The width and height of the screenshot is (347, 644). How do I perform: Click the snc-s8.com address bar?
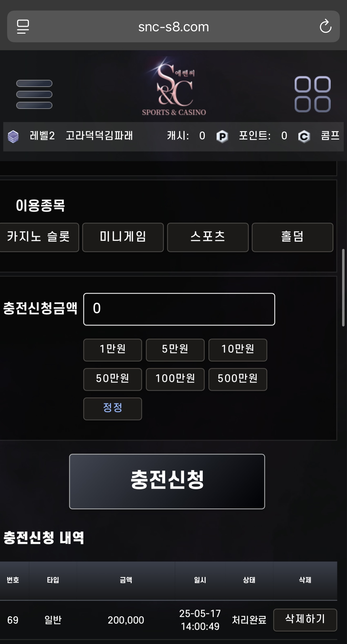tap(173, 27)
